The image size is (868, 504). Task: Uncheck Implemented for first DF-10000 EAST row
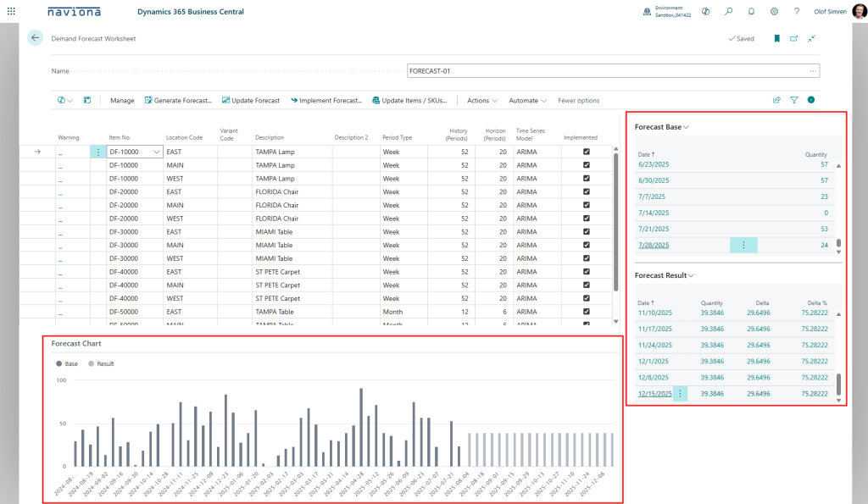pyautogui.click(x=587, y=152)
